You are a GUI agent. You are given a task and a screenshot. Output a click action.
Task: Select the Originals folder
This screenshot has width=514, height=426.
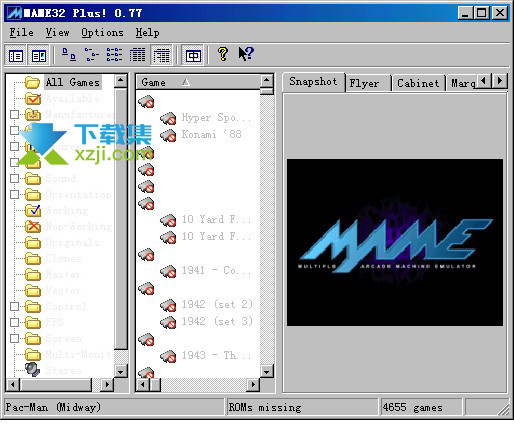pyautogui.click(x=72, y=242)
